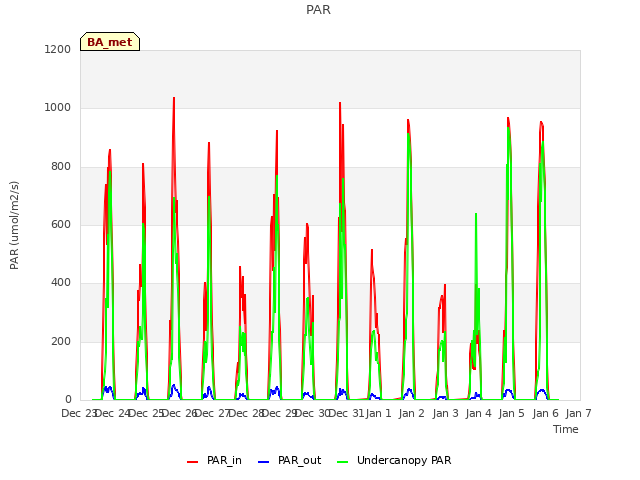Click the tallest red PAR_in peak above 1000
Screen dimensions: 640x480
point(174,98)
